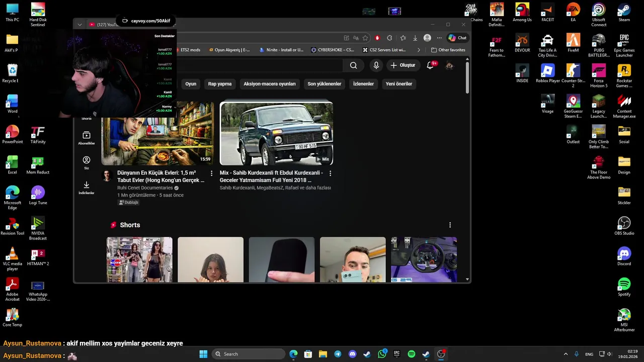Expand the favorites bar overflow chevron
Screen dimensions: 644x362
(419, 50)
